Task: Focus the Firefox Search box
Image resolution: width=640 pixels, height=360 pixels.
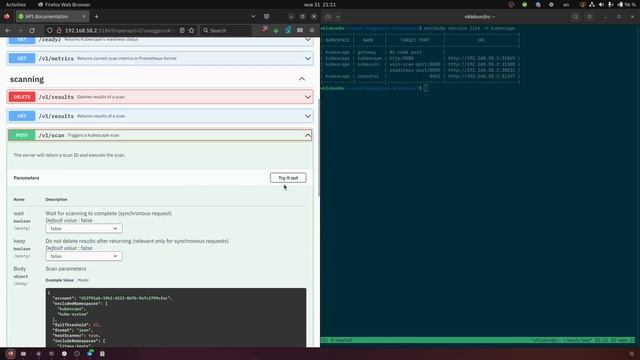Action: (x=225, y=30)
